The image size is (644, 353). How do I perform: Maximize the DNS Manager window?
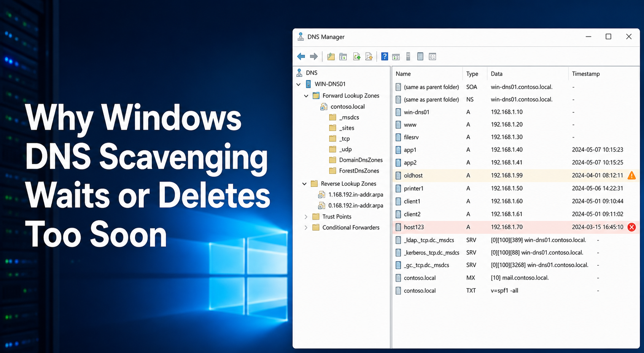click(x=608, y=36)
